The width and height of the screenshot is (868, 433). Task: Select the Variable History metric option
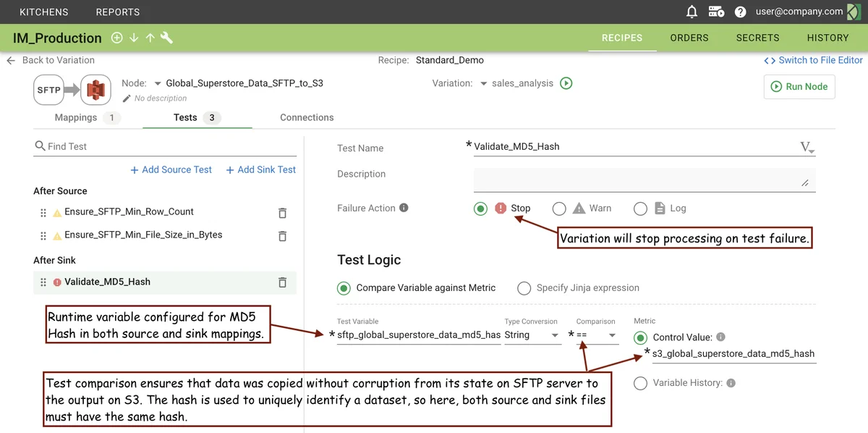point(640,383)
